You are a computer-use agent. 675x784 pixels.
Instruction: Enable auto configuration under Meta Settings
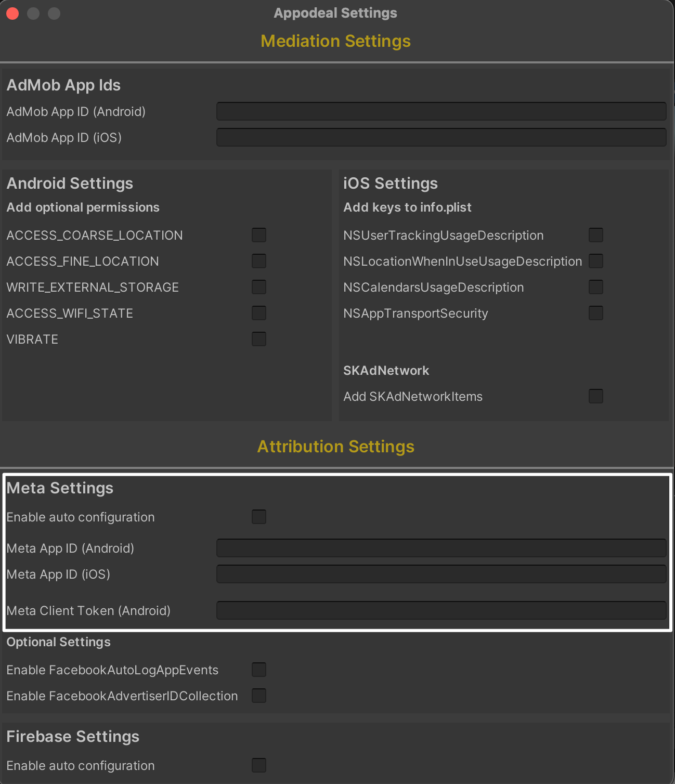tap(259, 517)
